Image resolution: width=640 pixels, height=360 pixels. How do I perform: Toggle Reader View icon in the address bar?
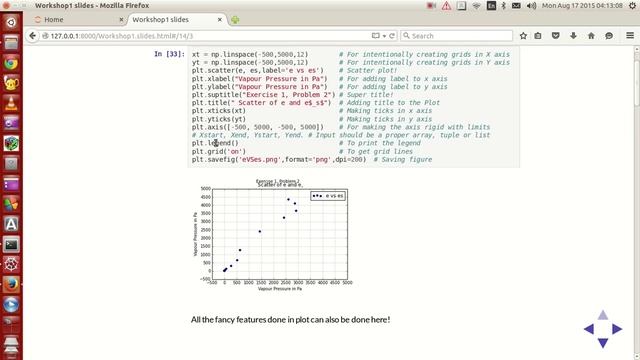pos(376,36)
